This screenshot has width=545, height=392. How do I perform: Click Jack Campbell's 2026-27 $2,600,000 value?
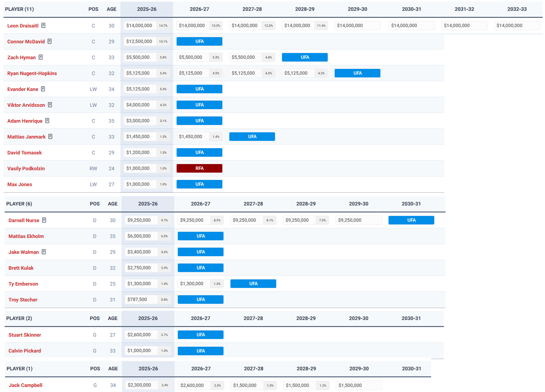click(194, 385)
